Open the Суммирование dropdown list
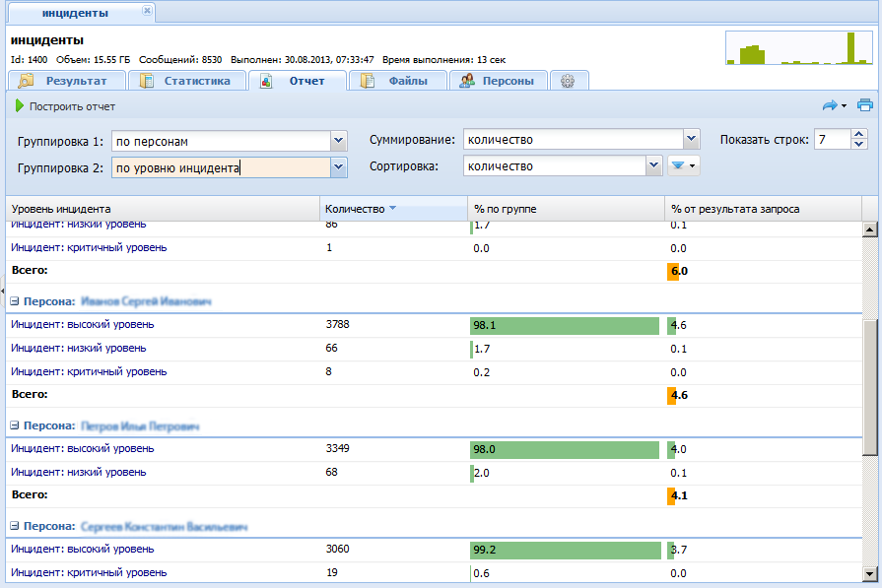The image size is (882, 588). [x=691, y=140]
